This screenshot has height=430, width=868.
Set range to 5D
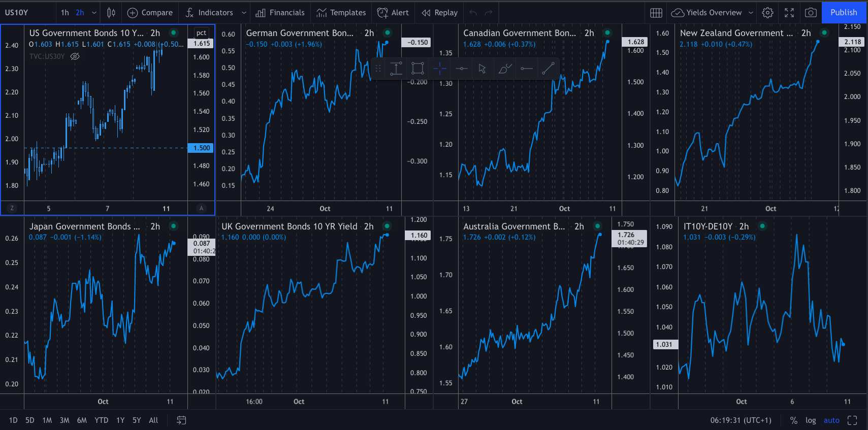(30, 420)
